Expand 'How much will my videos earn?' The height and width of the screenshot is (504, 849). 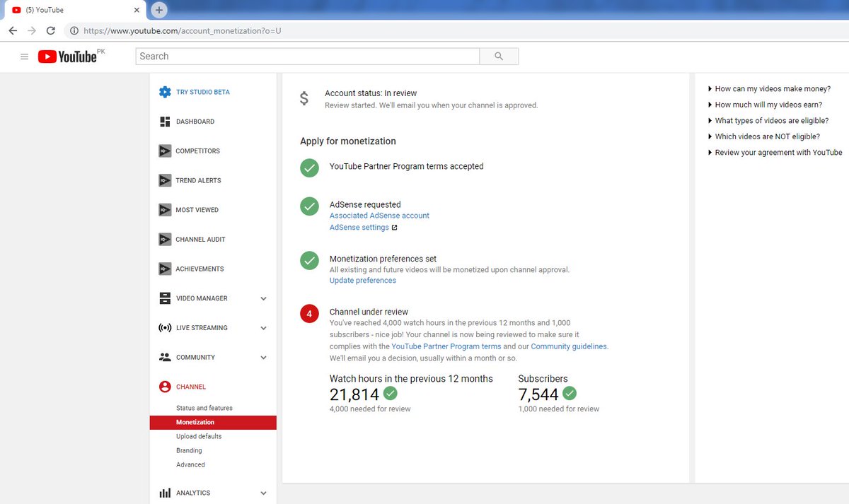tap(765, 105)
